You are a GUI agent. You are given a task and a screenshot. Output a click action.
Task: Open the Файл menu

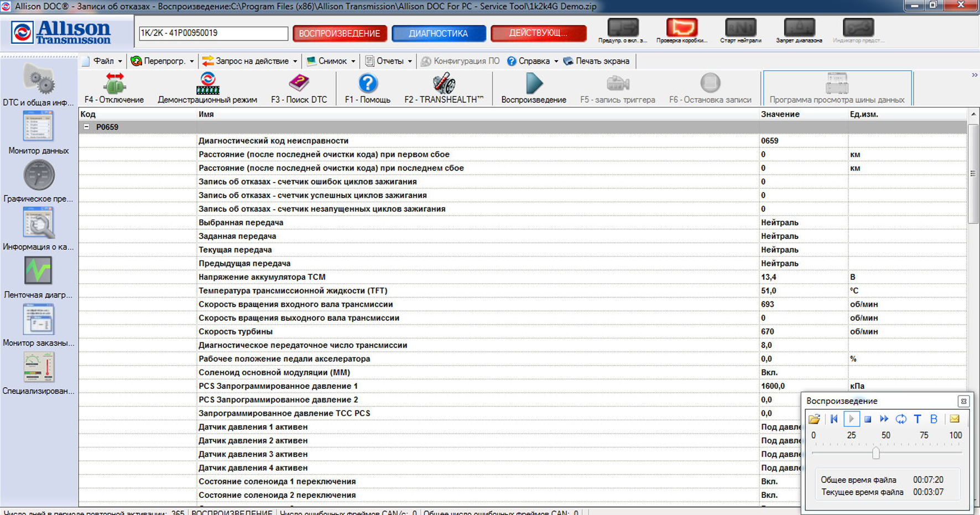pos(103,61)
